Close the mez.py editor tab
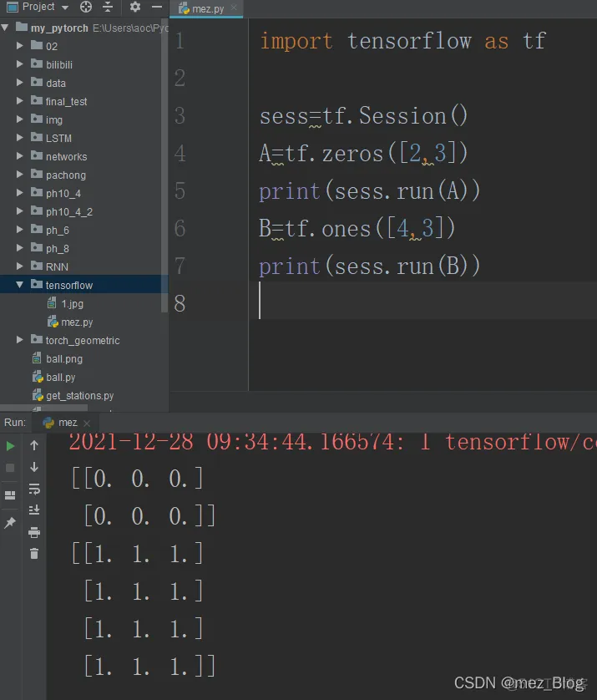Viewport: 597px width, 700px height. (x=234, y=8)
